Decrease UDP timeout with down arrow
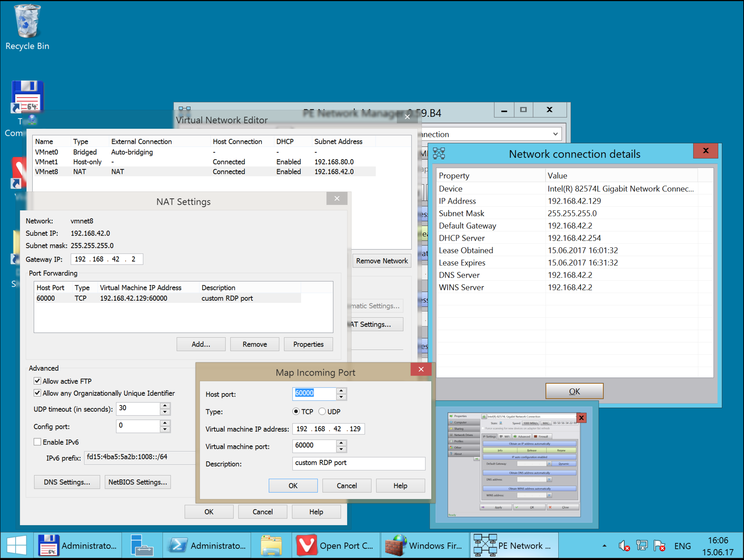Screen dimensions: 744x560 point(165,412)
